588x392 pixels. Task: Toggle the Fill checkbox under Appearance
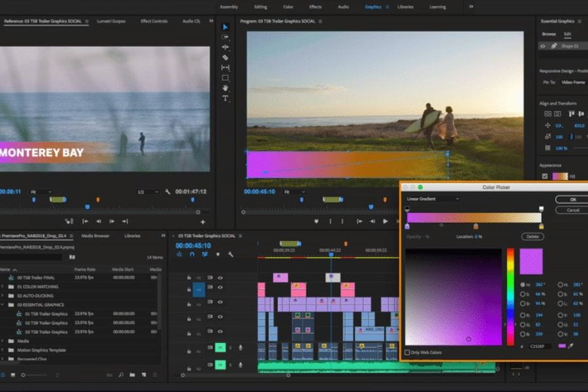point(545,176)
